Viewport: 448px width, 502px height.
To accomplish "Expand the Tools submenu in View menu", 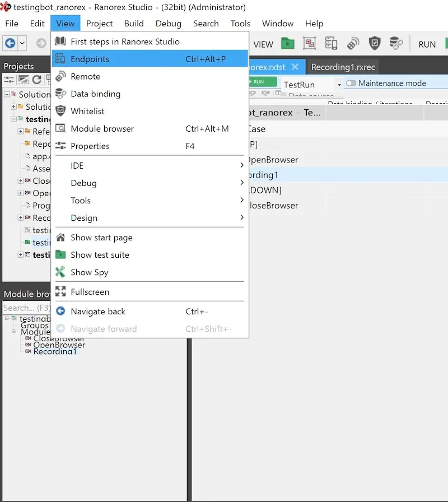I will click(150, 201).
